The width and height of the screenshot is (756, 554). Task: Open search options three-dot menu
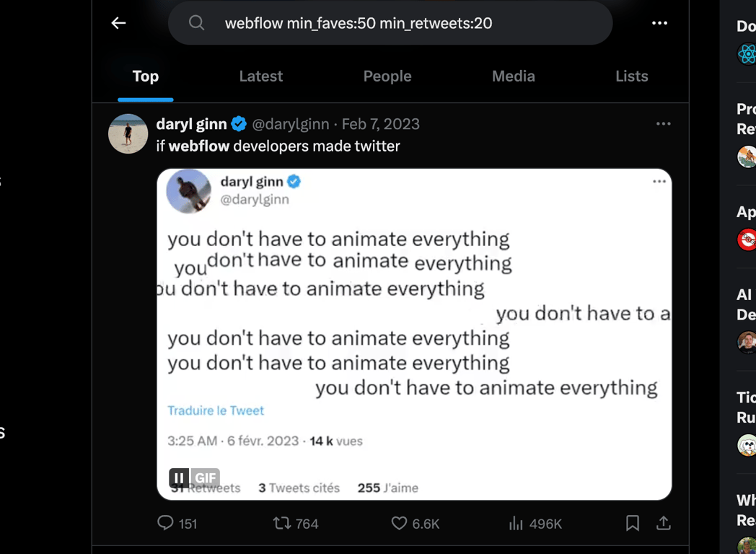click(659, 23)
